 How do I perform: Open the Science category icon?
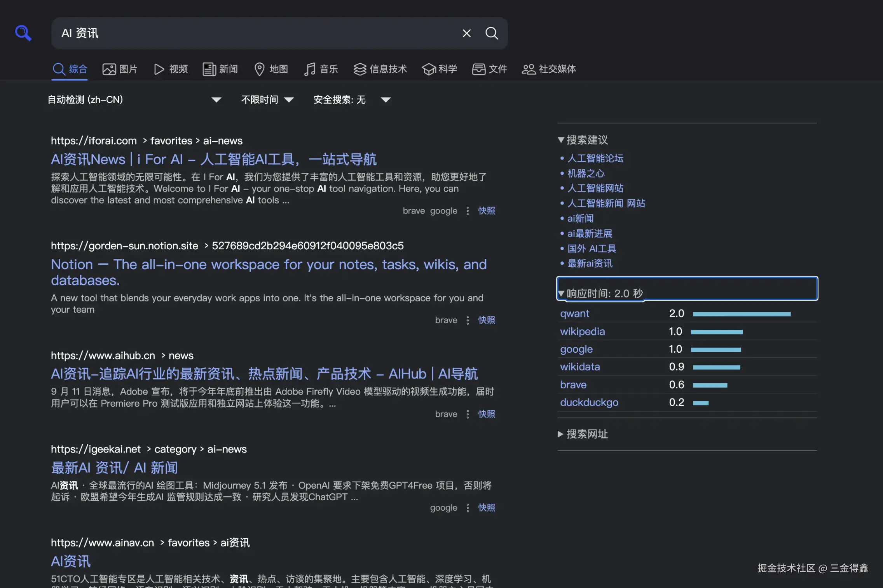click(x=429, y=69)
